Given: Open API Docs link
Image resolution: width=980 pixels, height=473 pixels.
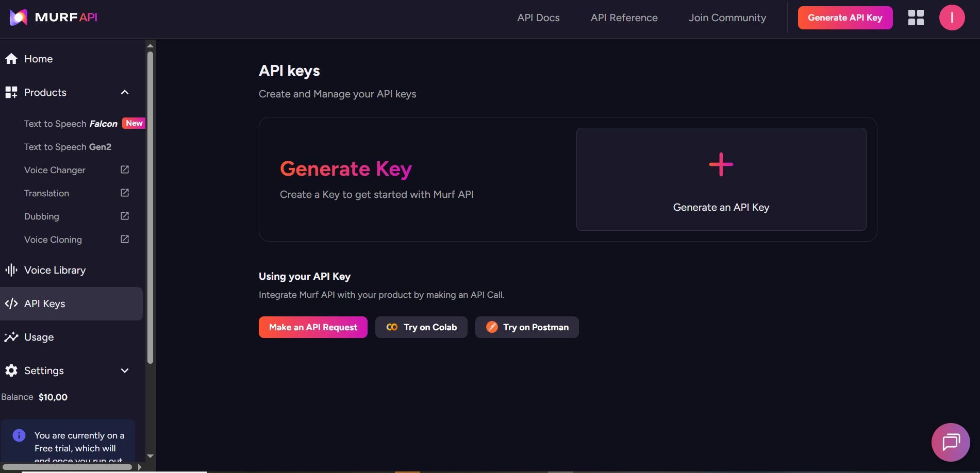Looking at the screenshot, I should coord(538,18).
